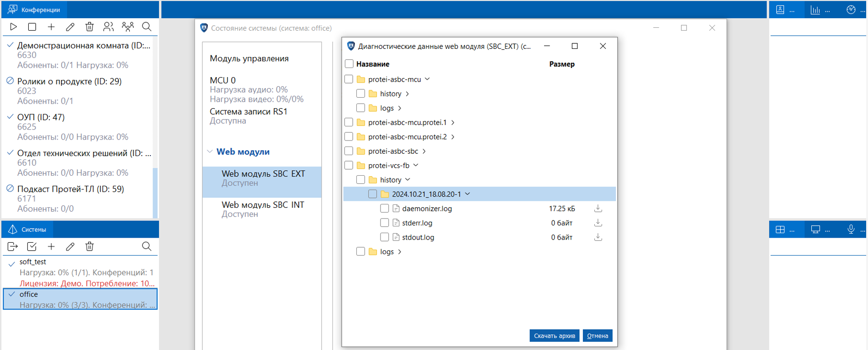
Task: Click the conferences list scrollbar
Action: click(155, 193)
